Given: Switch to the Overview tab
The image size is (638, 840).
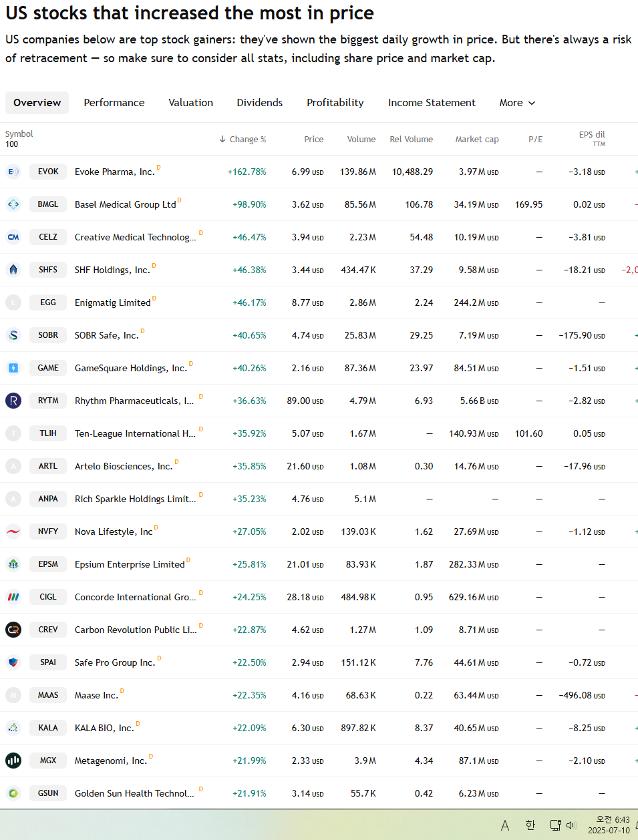Looking at the screenshot, I should 37,103.
